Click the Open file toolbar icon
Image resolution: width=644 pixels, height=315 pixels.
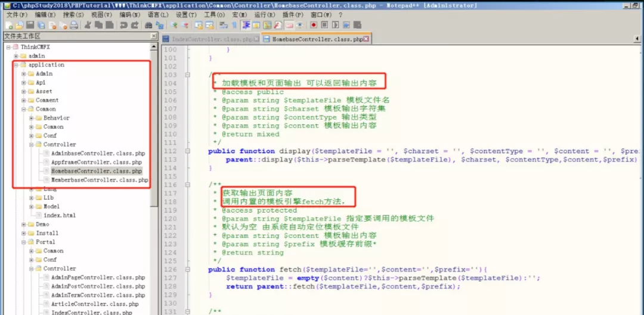click(20, 26)
